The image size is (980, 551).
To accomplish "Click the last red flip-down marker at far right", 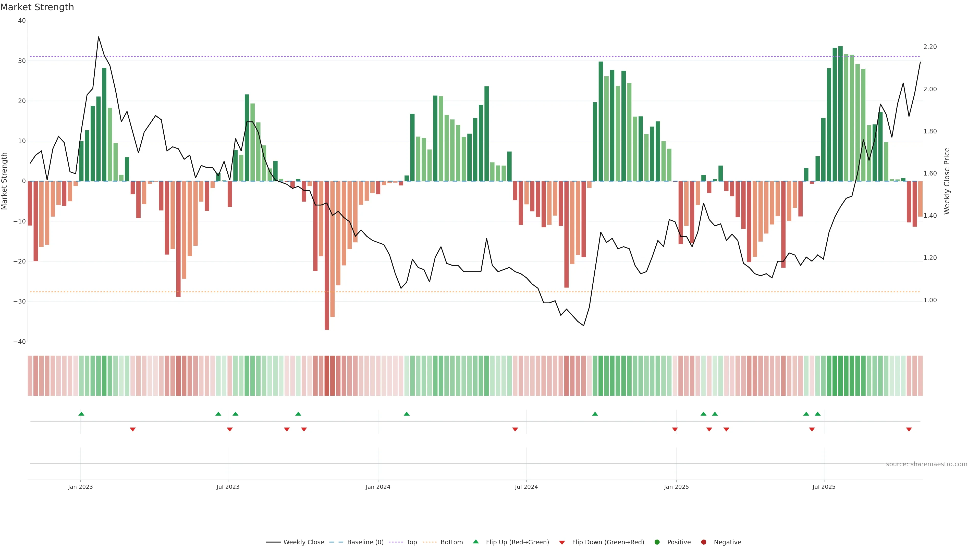I will point(909,429).
